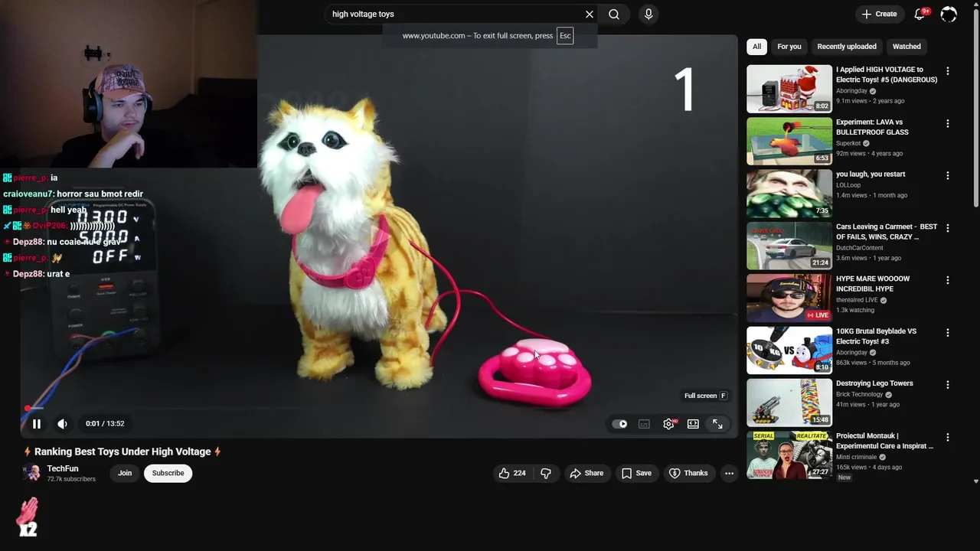Open 'I Applied HIGH VOLTAGE' thumbnail

coord(789,89)
